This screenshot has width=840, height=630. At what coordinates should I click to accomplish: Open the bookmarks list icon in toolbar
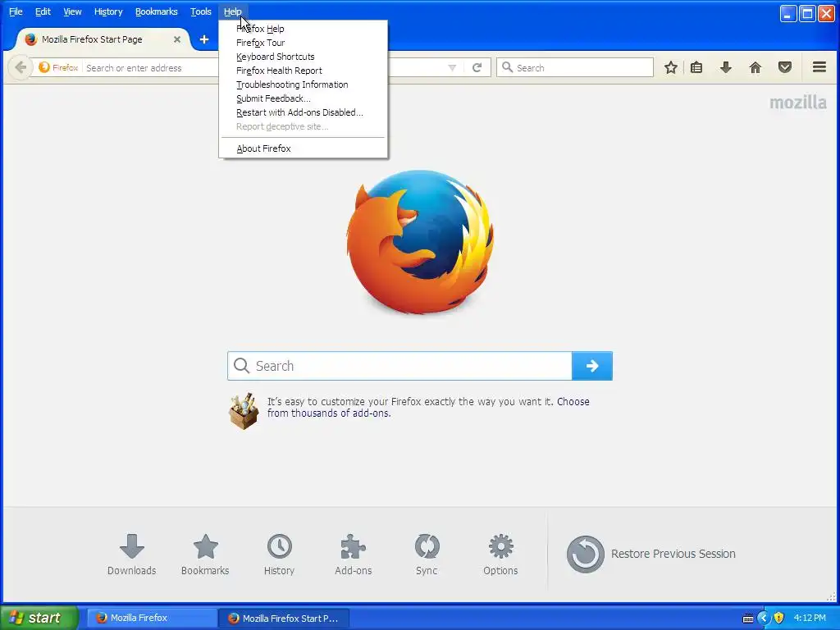[696, 67]
